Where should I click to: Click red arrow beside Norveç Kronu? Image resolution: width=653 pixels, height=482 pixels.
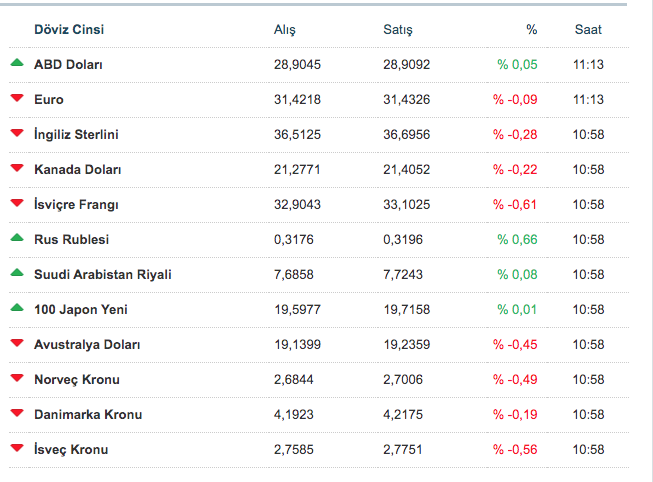click(x=16, y=378)
